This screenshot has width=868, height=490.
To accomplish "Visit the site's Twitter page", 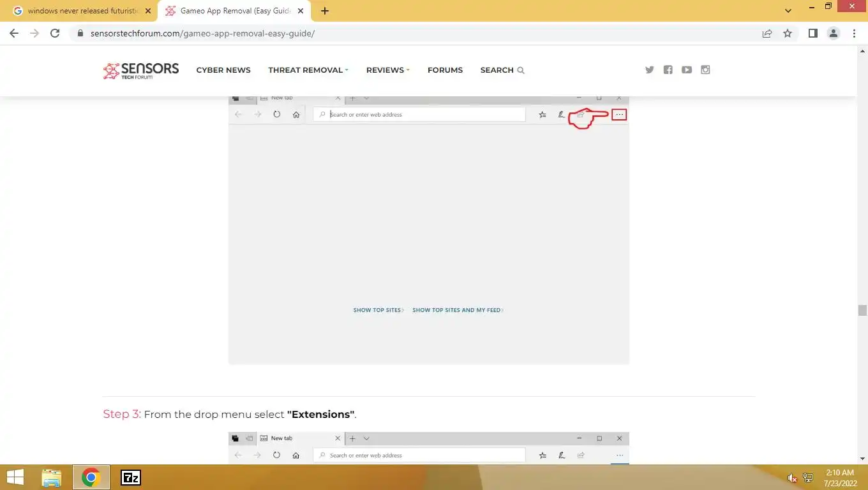I will 650,70.
